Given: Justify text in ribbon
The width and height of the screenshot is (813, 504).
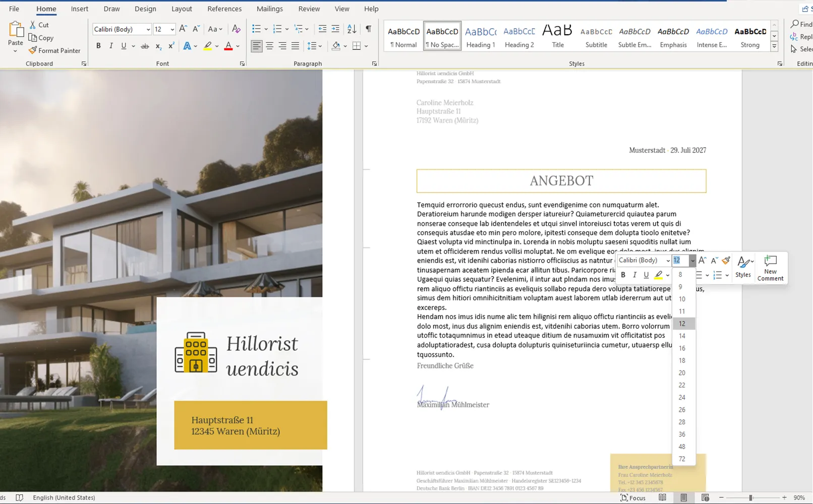Looking at the screenshot, I should tap(296, 46).
